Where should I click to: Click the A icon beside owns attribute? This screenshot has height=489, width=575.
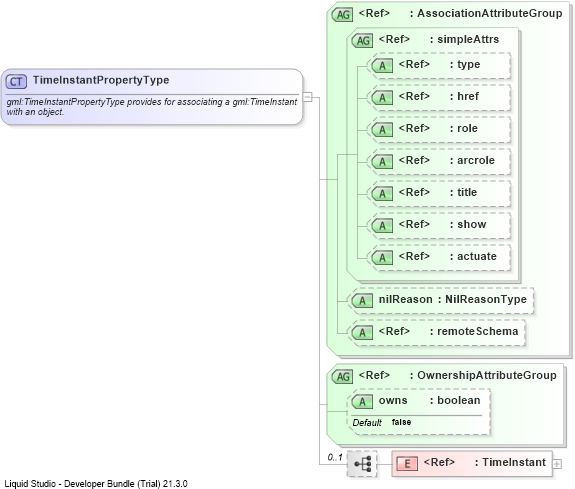pos(362,402)
